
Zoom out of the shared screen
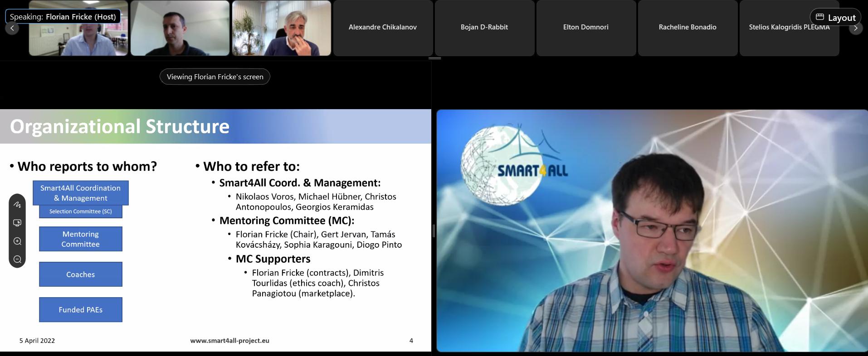click(17, 259)
